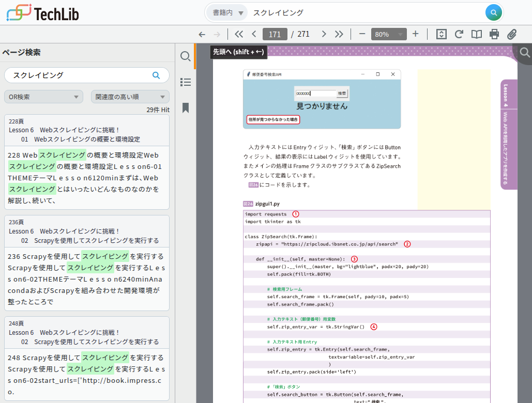Click the paperclip attachment icon
Screen dimensions: 532x403
pos(512,34)
